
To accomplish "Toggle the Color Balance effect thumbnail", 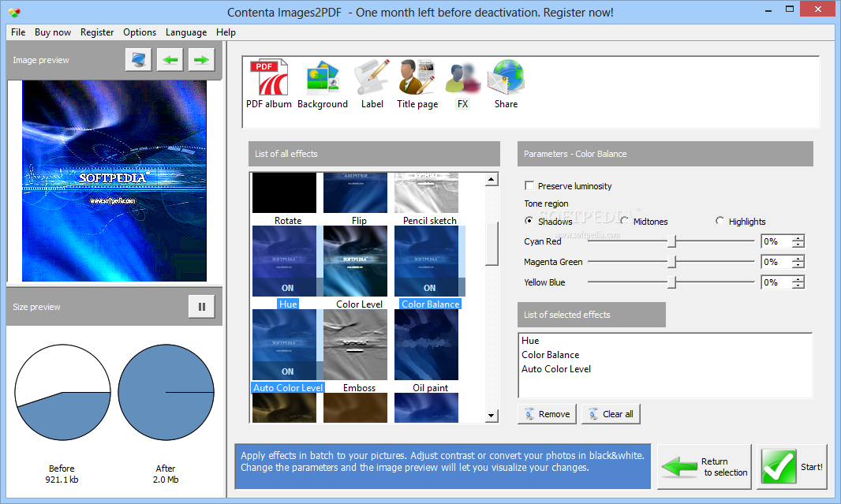I will pos(426,261).
